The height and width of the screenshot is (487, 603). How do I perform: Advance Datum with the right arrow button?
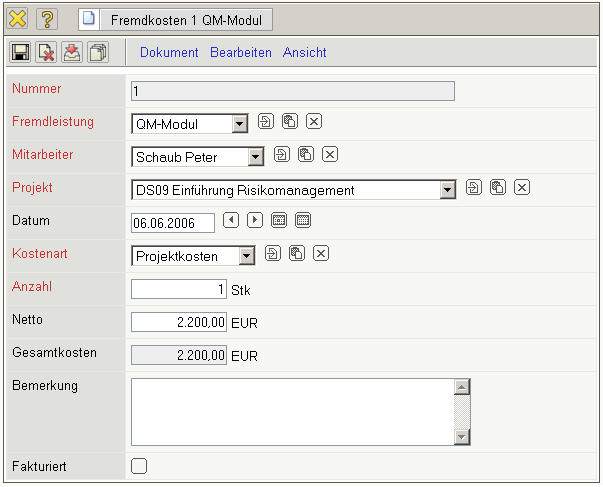pos(255,220)
